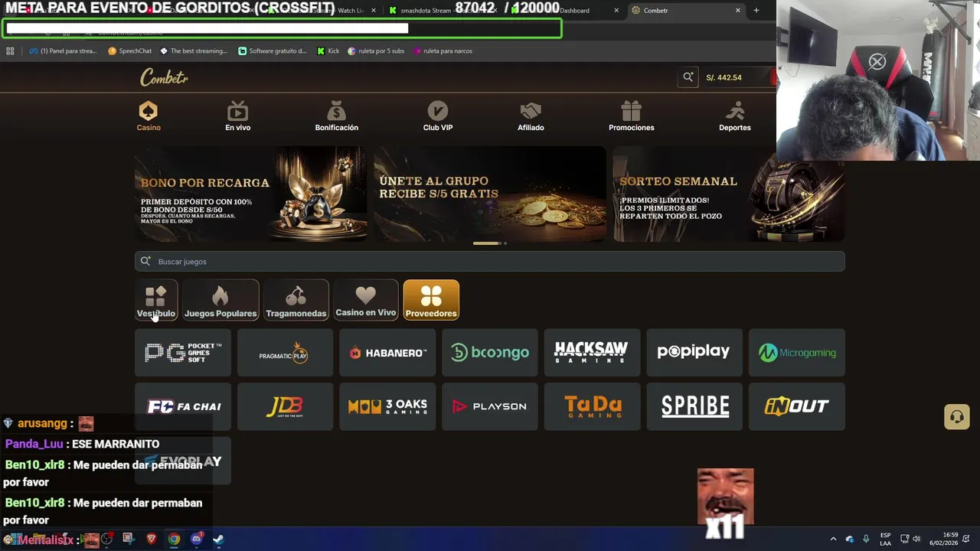Open Steam from taskbar

pyautogui.click(x=218, y=539)
